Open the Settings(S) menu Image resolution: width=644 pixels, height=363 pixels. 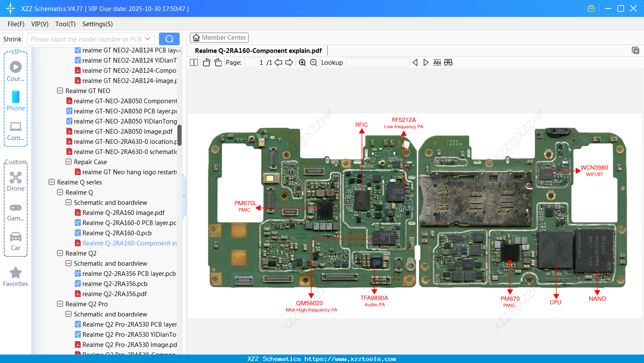click(98, 24)
